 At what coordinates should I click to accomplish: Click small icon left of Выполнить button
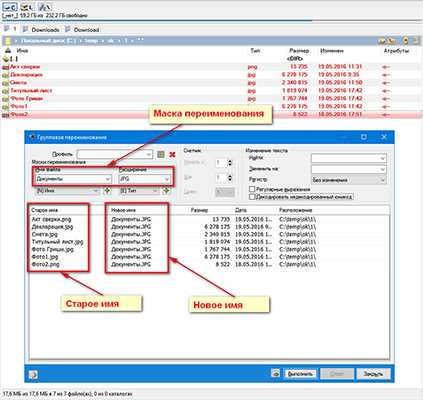[x=275, y=373]
